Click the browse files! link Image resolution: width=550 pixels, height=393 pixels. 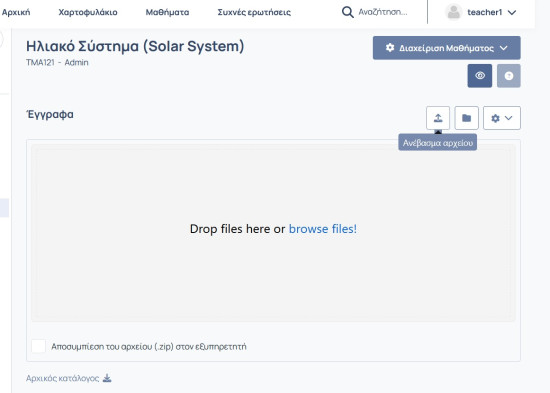(x=323, y=229)
